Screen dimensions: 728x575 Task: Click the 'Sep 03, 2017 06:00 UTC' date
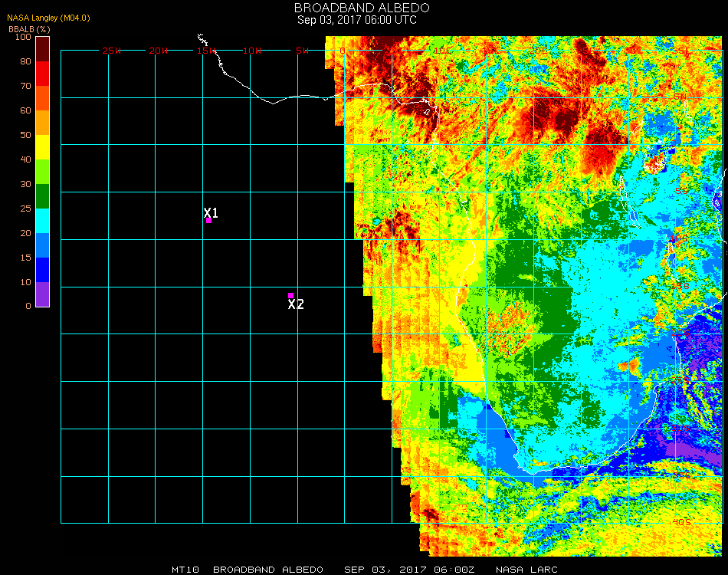coord(357,20)
